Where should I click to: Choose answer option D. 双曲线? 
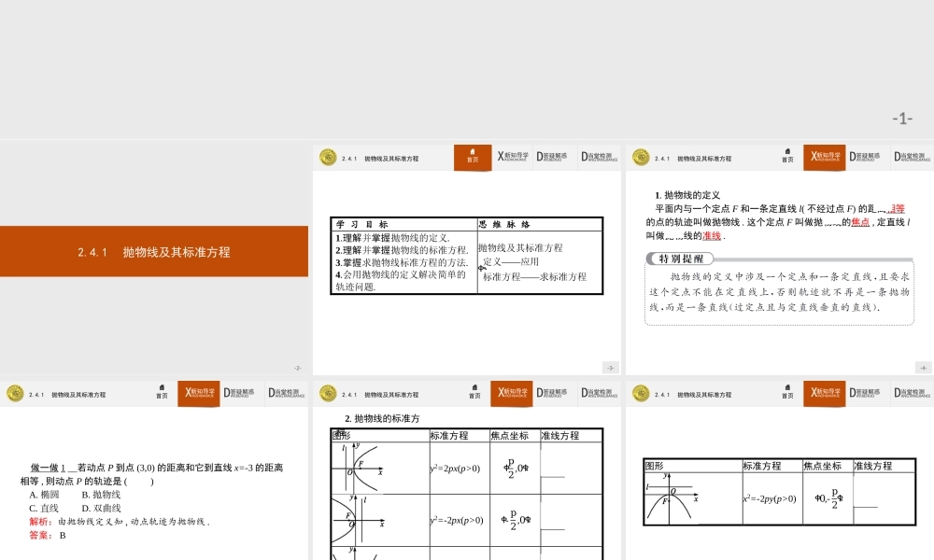[101, 509]
